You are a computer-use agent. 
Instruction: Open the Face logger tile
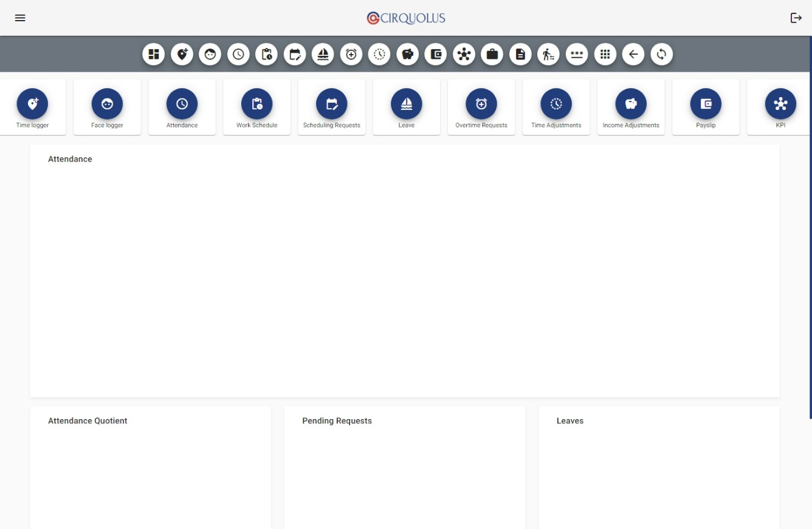(107, 107)
